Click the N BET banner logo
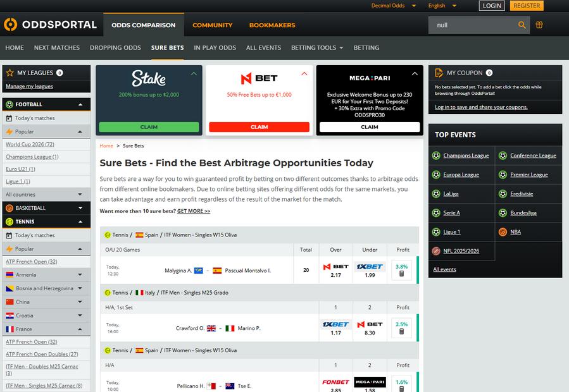569x392 pixels. click(259, 78)
